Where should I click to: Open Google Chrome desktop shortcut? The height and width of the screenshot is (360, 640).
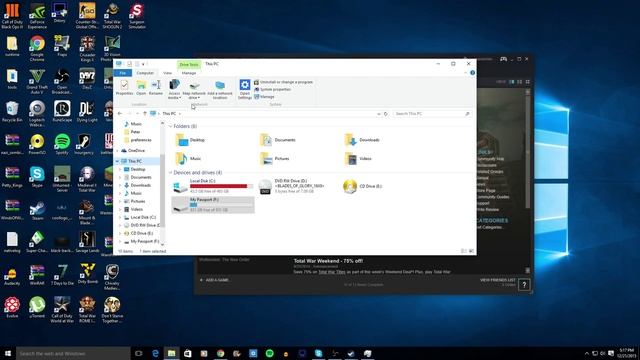pyautogui.click(x=37, y=48)
